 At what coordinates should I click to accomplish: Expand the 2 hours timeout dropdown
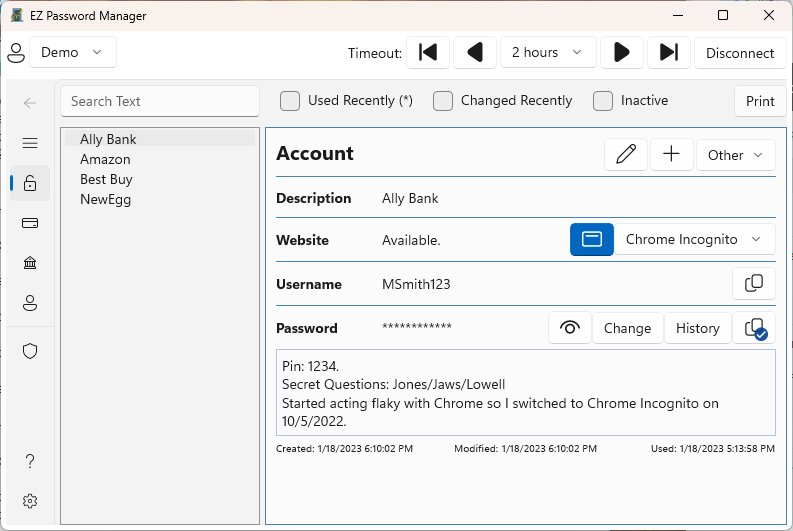(548, 52)
